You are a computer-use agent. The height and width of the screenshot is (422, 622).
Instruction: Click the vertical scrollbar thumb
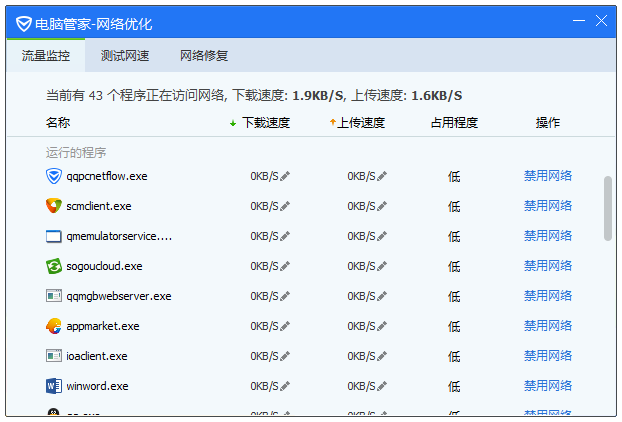pyautogui.click(x=608, y=208)
